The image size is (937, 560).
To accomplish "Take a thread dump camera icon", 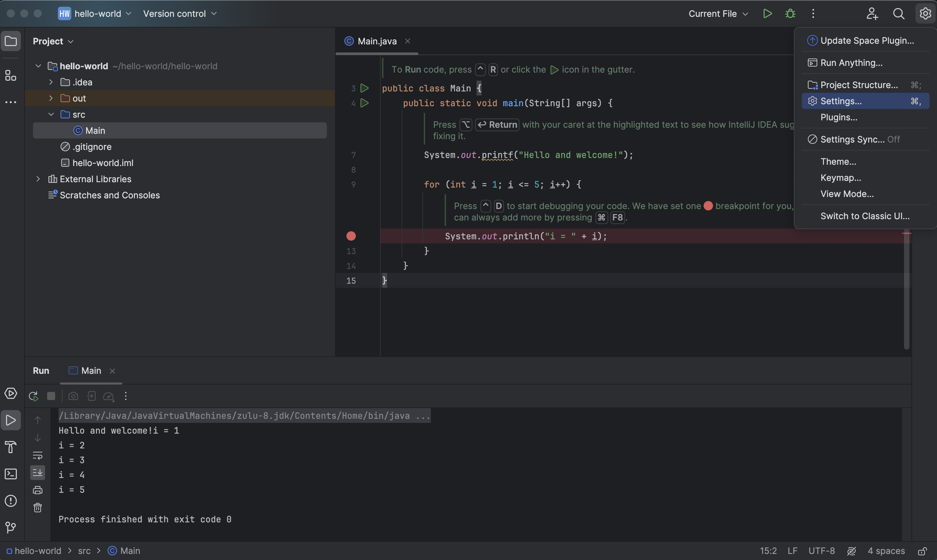I will click(x=73, y=396).
